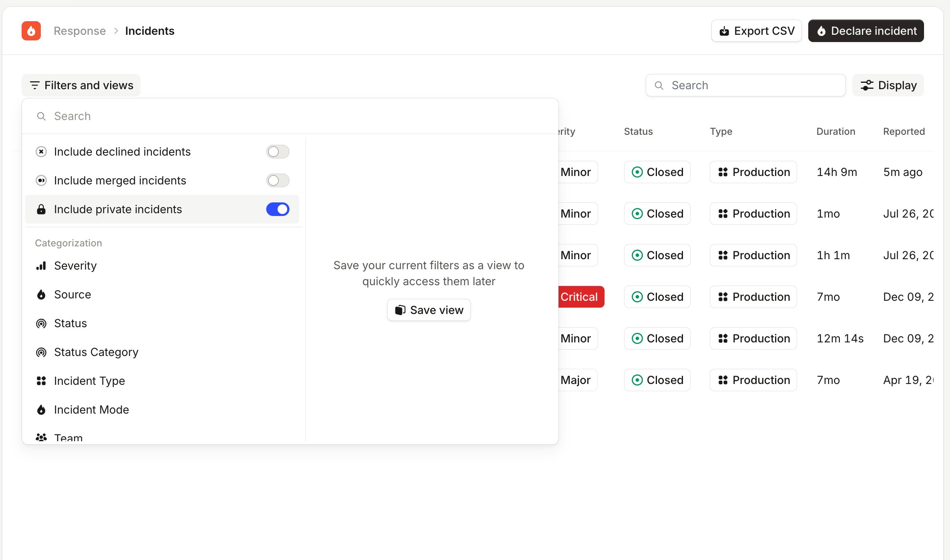Click the red Critical severity badge
The width and height of the screenshot is (950, 560).
[x=581, y=297]
